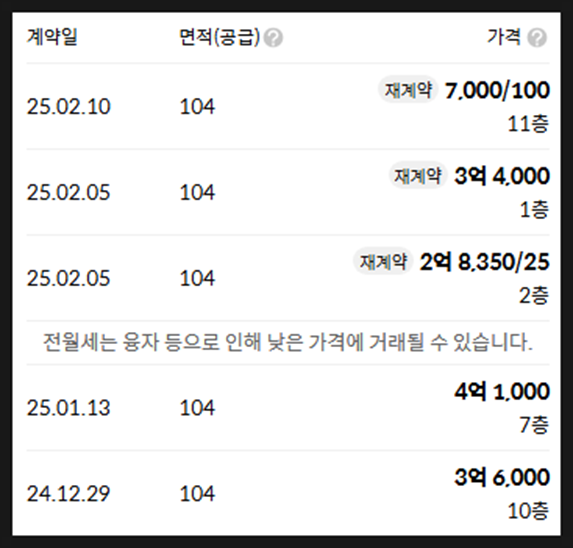This screenshot has width=573, height=548.
Task: Select the 7층 floor label
Action: click(534, 425)
